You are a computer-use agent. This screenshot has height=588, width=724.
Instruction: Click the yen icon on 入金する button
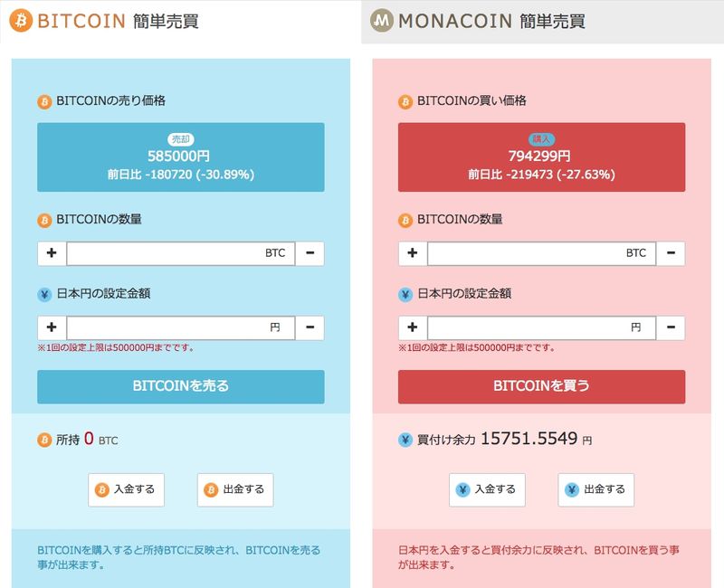tap(462, 489)
